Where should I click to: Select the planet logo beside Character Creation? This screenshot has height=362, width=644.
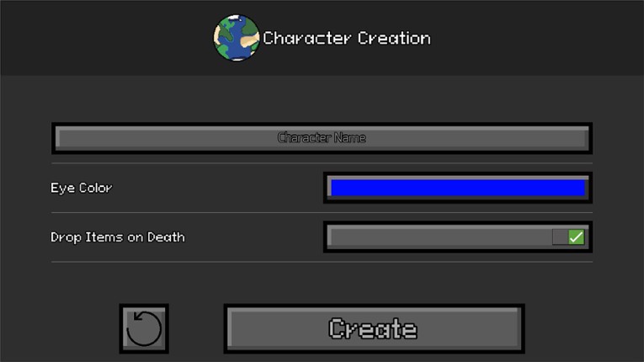pos(237,38)
